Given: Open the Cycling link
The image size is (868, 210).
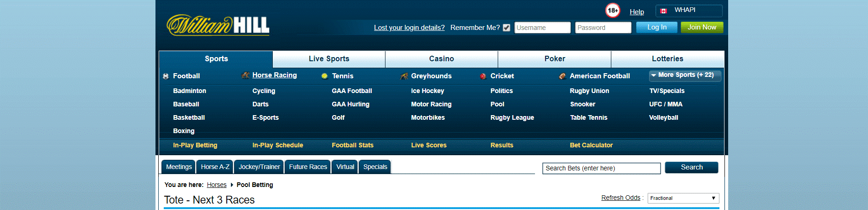Looking at the screenshot, I should 264,91.
